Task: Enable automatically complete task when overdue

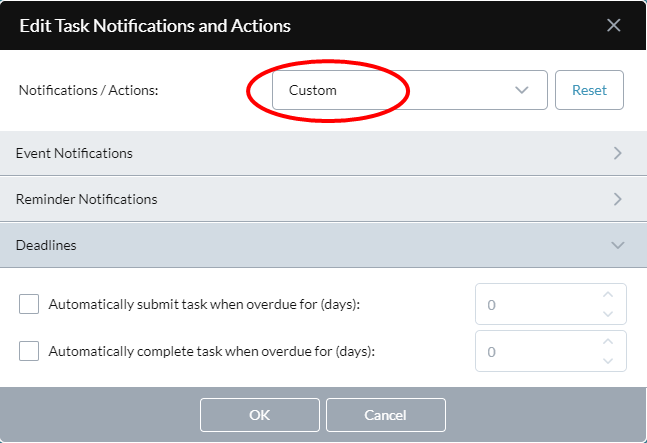Action: 29,351
